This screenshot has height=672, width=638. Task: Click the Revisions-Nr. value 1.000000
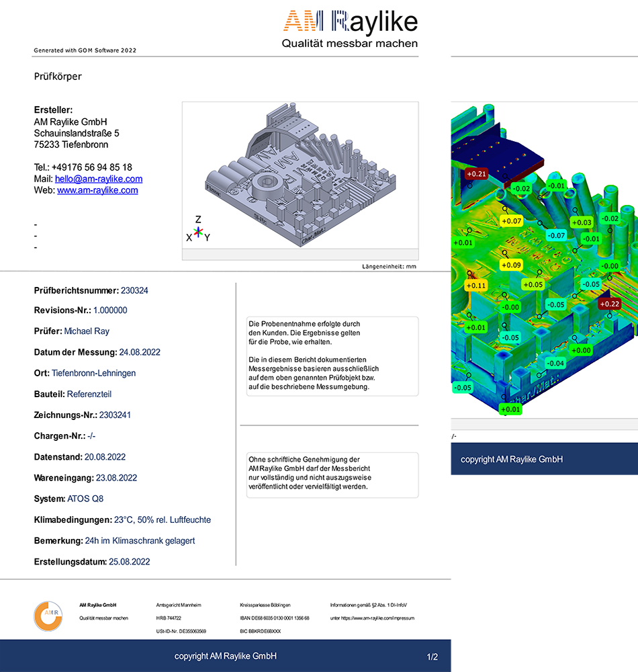(110, 310)
